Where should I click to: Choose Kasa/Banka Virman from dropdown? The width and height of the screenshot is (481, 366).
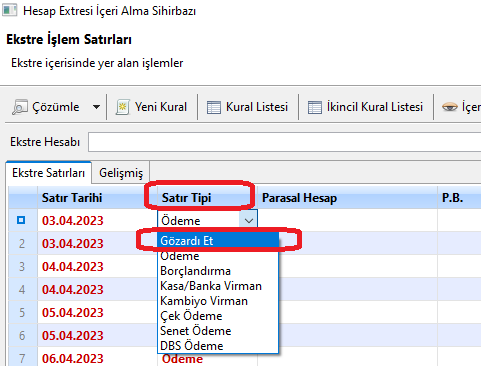pyautogui.click(x=218, y=286)
